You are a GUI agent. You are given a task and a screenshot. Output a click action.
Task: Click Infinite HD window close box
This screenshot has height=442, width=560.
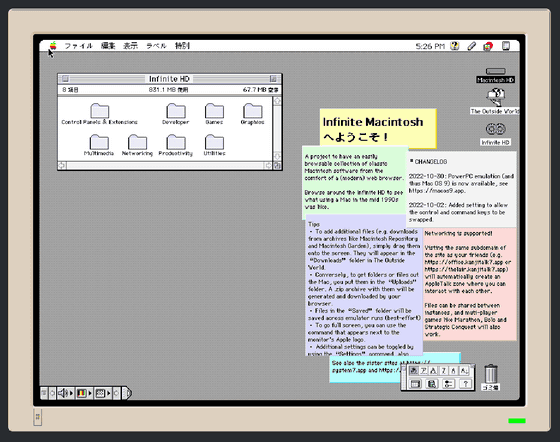click(x=65, y=79)
